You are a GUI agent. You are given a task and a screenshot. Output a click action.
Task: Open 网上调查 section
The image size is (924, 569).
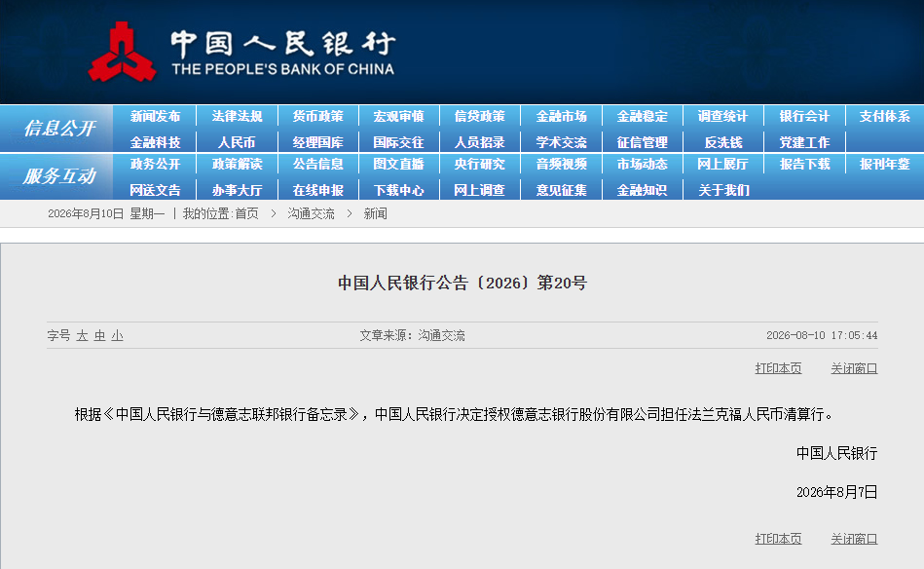click(480, 190)
